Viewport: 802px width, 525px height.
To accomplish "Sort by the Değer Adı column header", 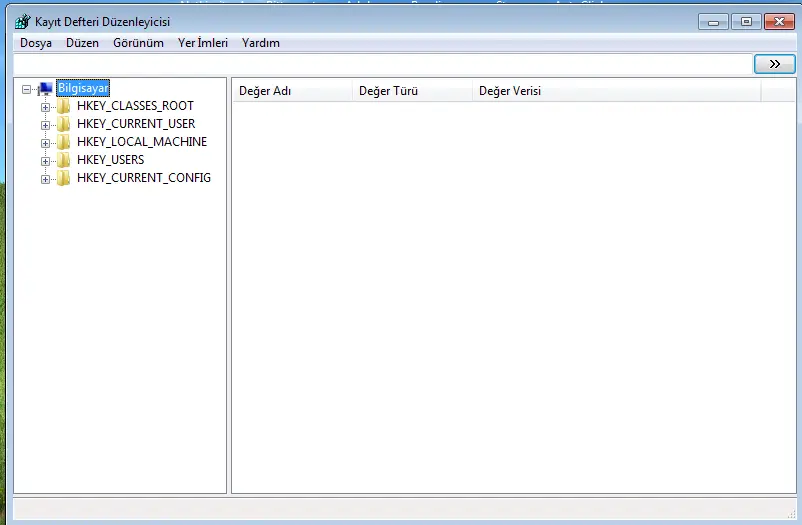I will [x=293, y=91].
